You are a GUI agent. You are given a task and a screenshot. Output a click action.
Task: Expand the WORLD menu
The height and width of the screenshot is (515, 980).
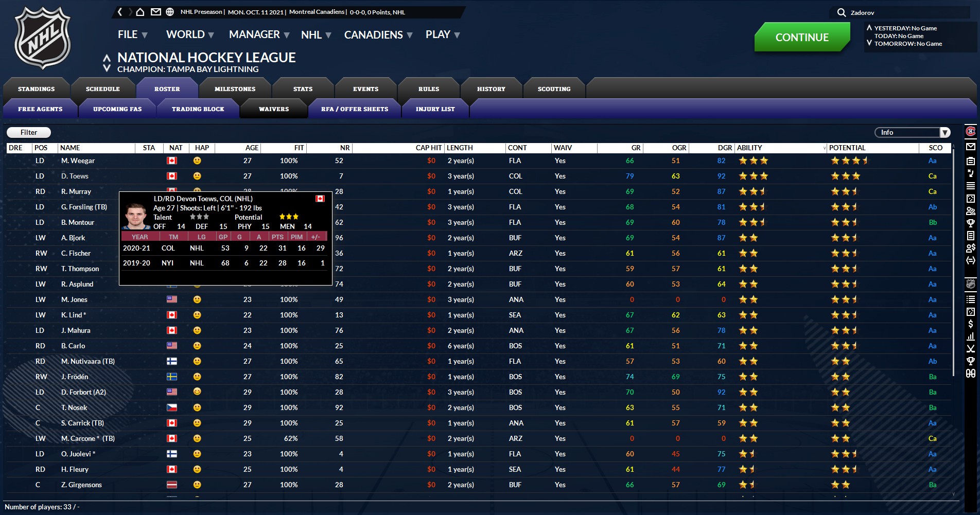[190, 34]
